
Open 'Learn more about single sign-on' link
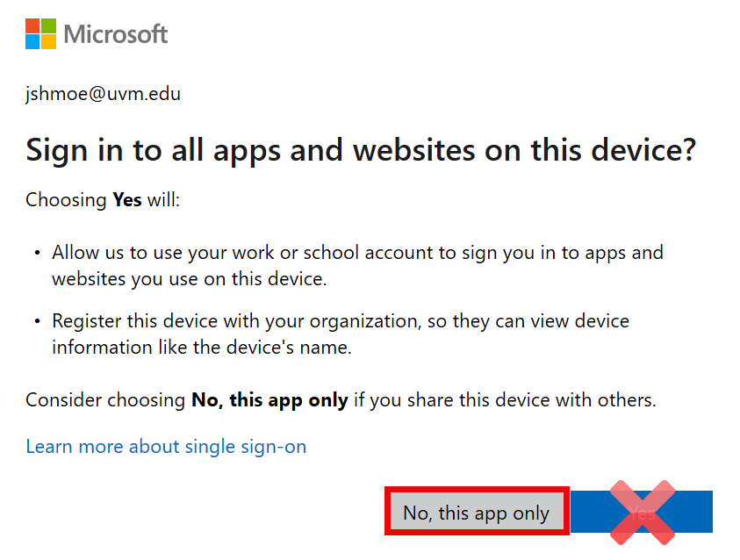166,446
